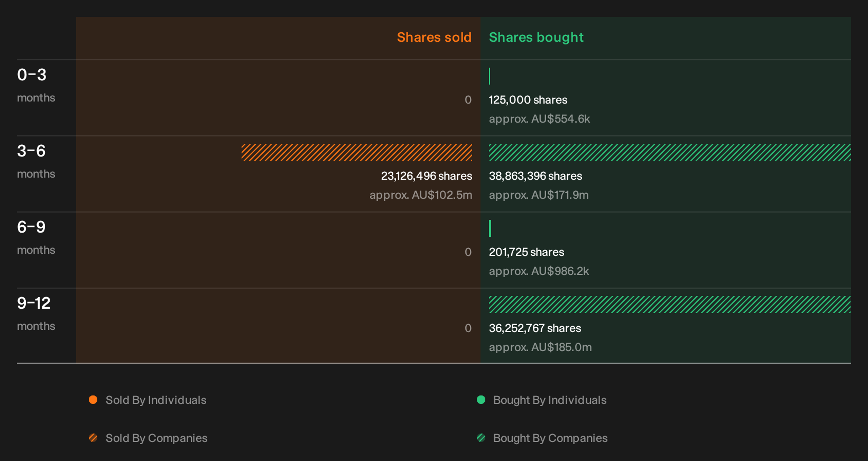Viewport: 868px width, 461px height.
Task: Click the orange Sold By Individuals legend dot
Action: (93, 400)
